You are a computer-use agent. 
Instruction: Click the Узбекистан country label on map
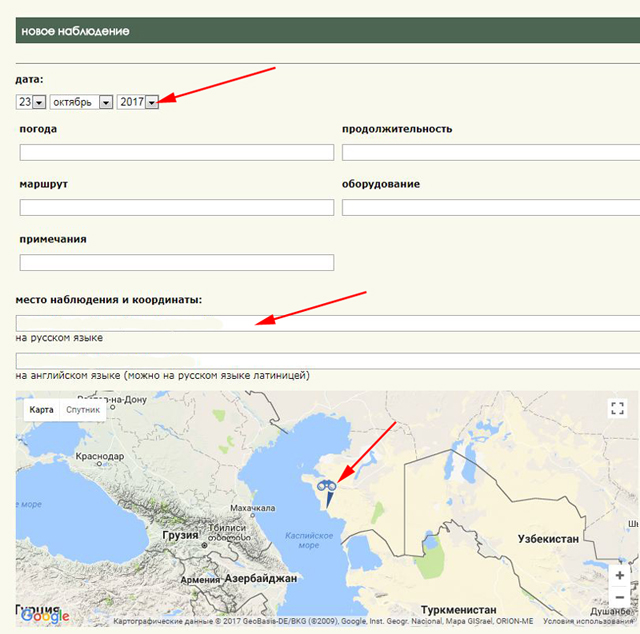[x=547, y=539]
